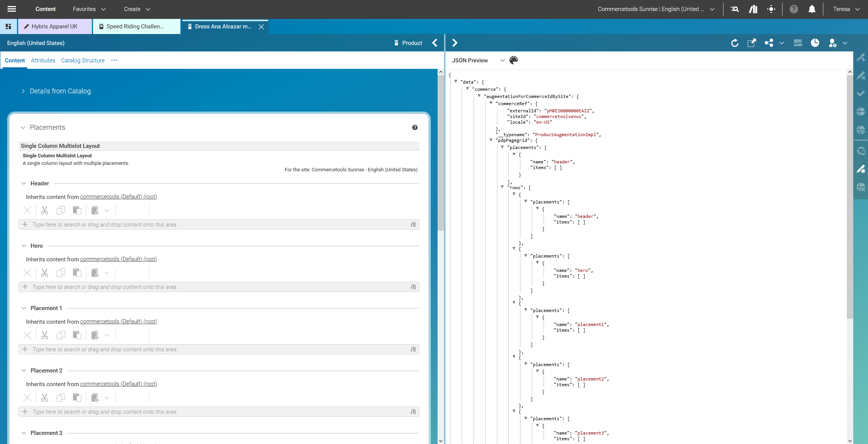
Task: Switch to the Attributes tab
Action: pos(43,61)
